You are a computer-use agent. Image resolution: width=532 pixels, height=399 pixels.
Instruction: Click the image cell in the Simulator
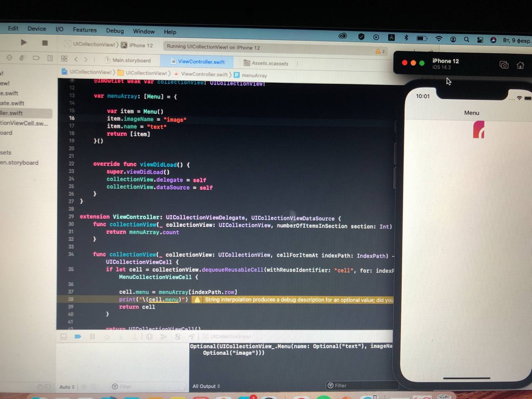tap(479, 130)
